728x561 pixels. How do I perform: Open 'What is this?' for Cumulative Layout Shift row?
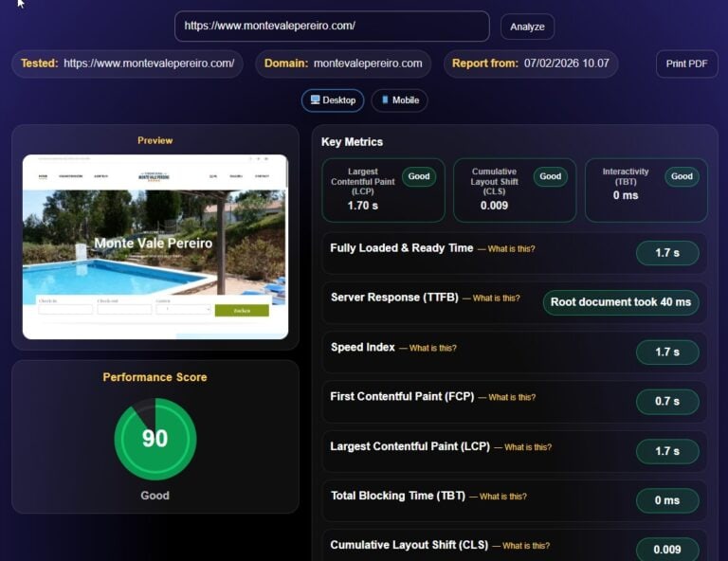(x=526, y=546)
